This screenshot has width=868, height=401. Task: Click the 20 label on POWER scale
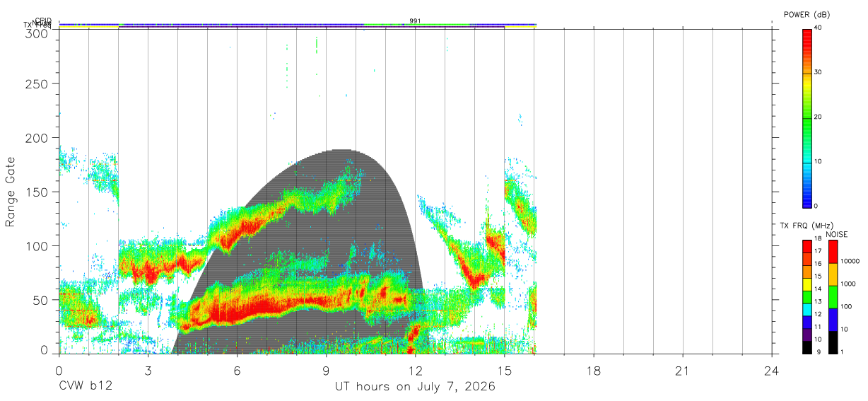pyautogui.click(x=819, y=117)
